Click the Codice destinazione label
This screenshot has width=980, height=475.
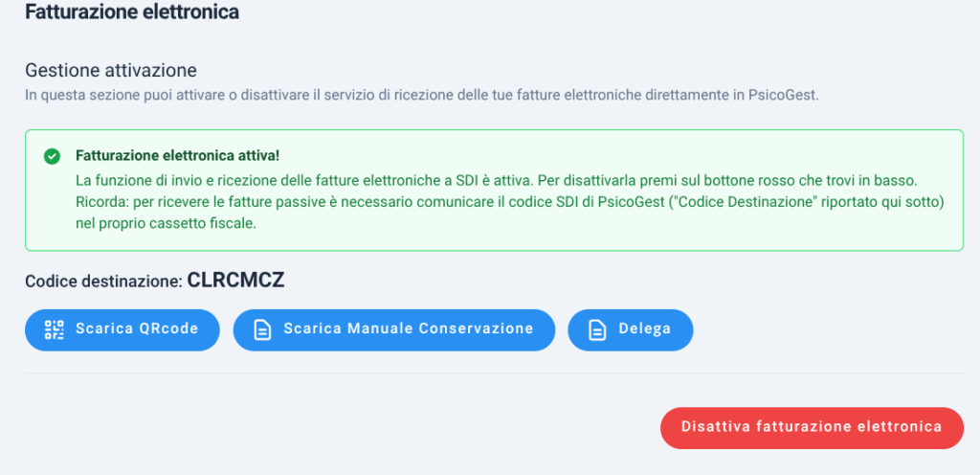tap(103, 282)
